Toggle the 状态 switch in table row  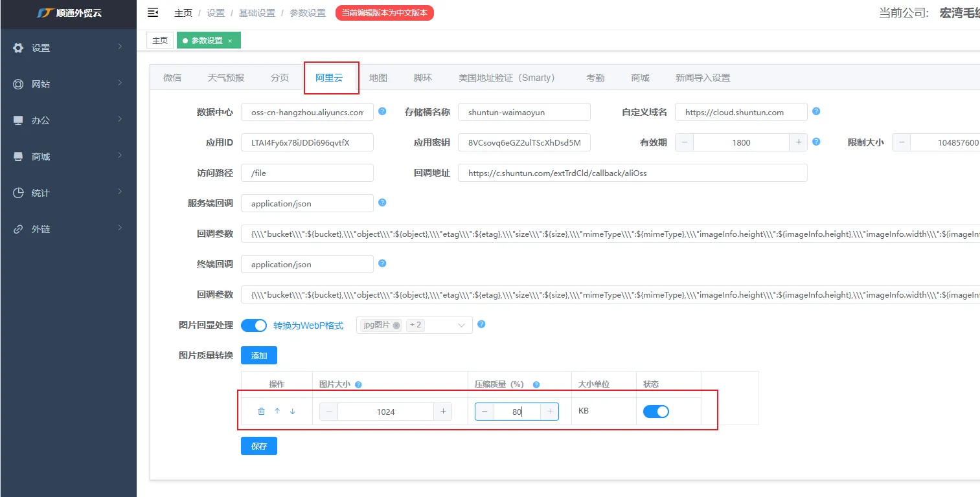655,412
